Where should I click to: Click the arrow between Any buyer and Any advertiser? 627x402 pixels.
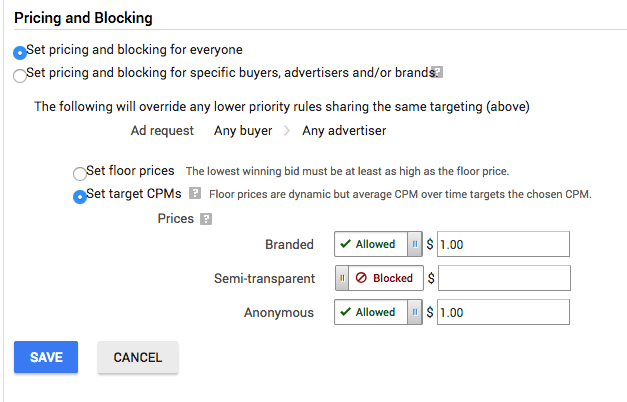288,131
